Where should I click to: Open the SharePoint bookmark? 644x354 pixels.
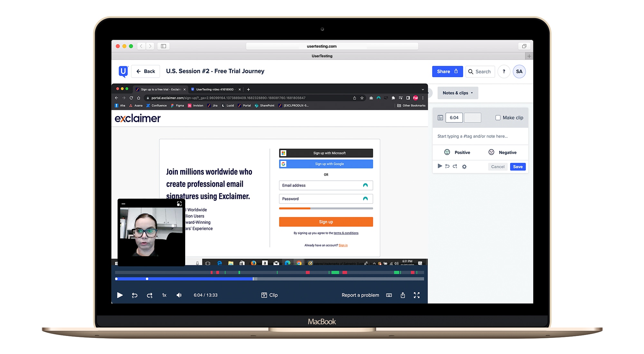[265, 106]
